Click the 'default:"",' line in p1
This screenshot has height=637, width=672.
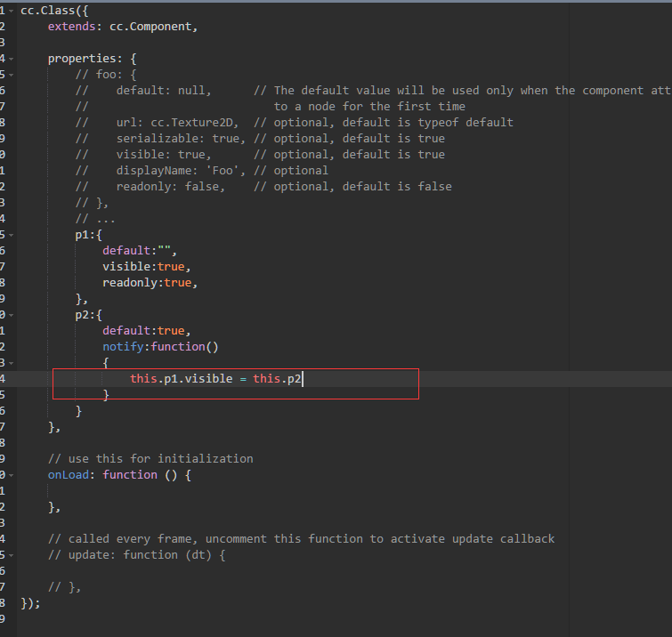(x=140, y=251)
